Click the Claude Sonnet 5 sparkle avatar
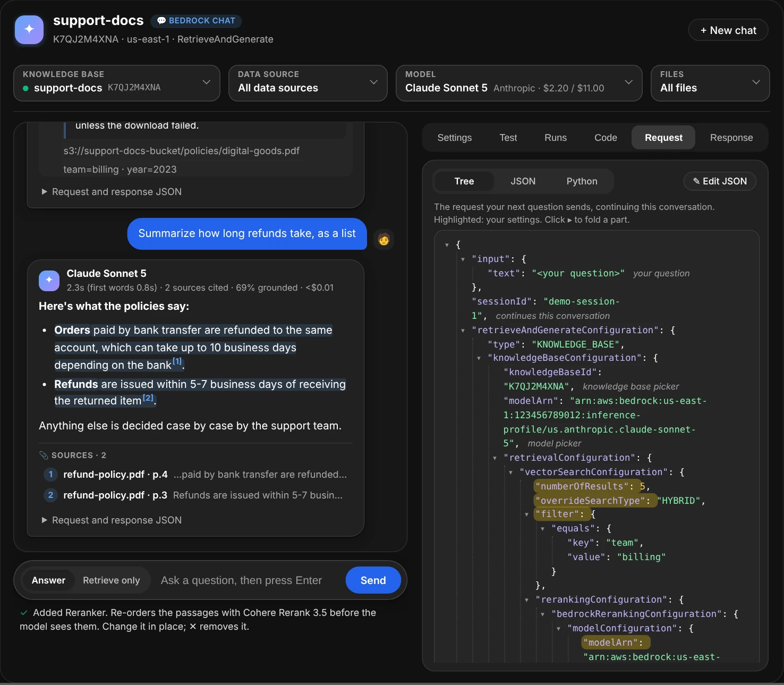784x685 pixels. (49, 280)
